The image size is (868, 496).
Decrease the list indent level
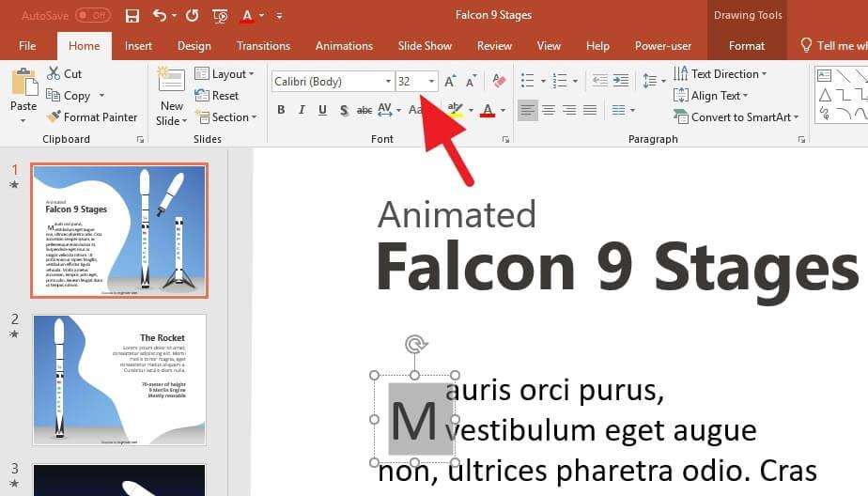point(599,81)
